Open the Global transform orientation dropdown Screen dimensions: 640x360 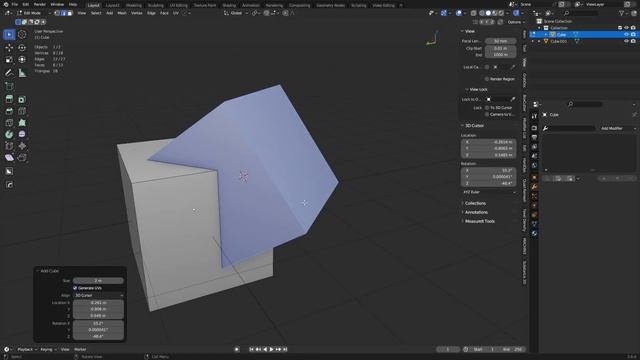[236, 13]
